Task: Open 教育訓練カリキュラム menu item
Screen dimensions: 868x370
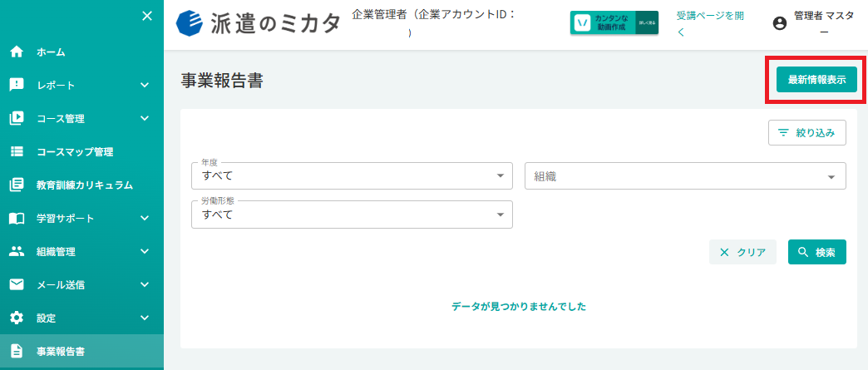Action: 82,185
